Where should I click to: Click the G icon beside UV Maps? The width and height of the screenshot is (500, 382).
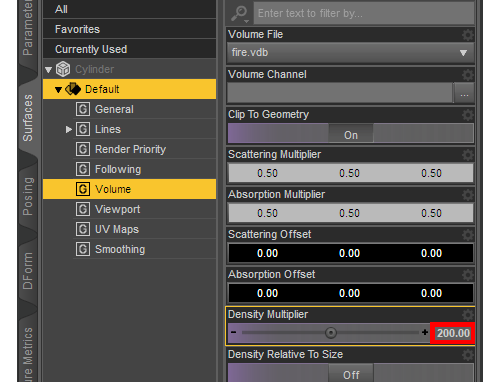[83, 229]
